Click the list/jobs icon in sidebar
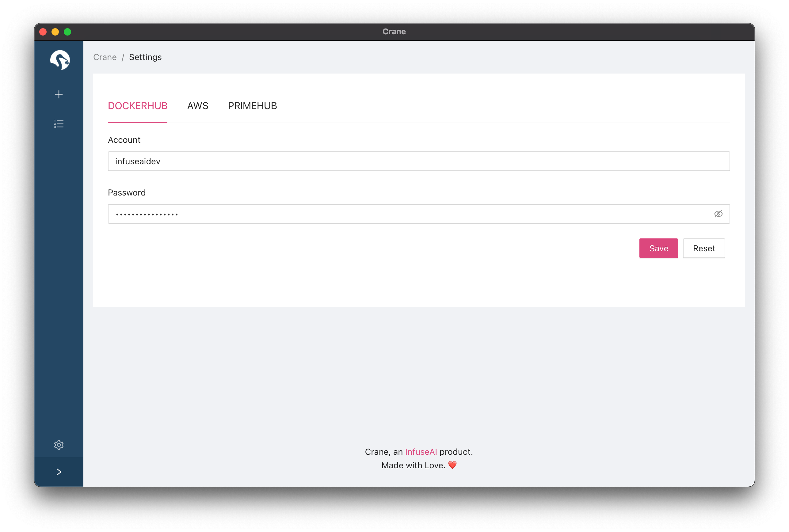 [59, 123]
